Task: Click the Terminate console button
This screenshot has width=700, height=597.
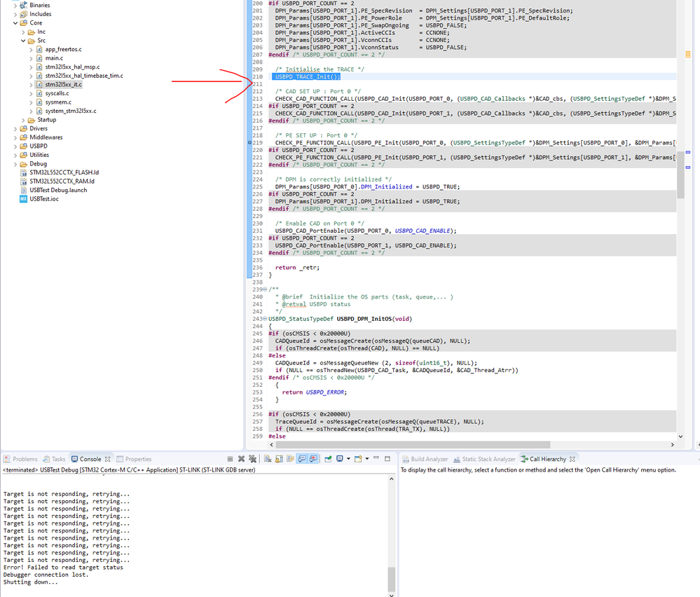Action: [230, 459]
